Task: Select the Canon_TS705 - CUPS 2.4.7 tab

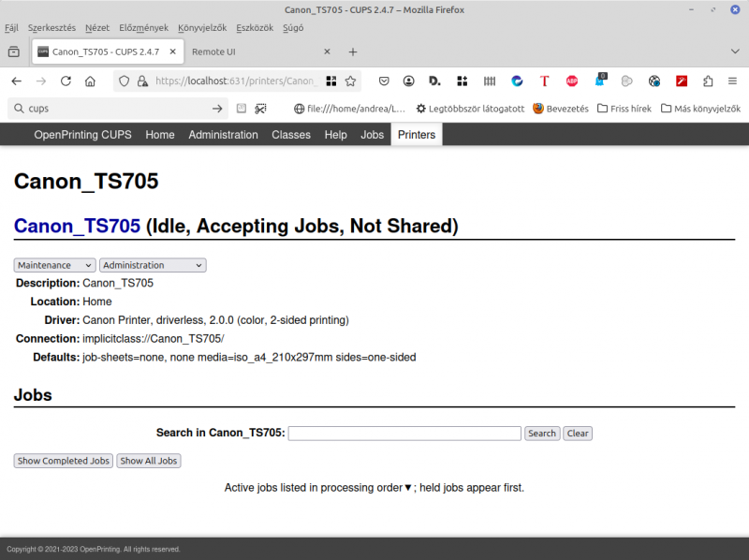Action: (106, 52)
